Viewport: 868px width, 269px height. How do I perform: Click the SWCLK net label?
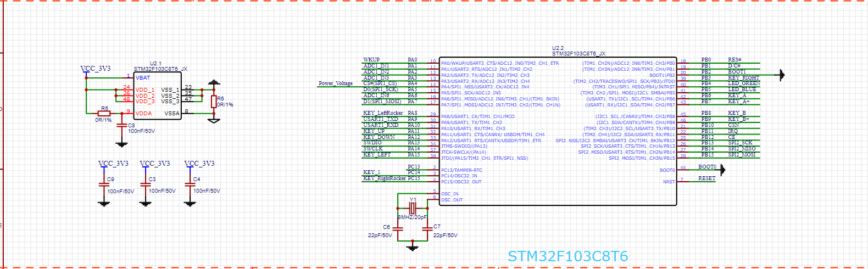(x=373, y=149)
